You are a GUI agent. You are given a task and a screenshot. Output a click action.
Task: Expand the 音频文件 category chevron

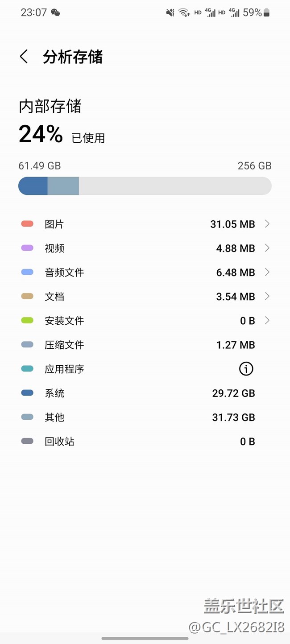267,272
